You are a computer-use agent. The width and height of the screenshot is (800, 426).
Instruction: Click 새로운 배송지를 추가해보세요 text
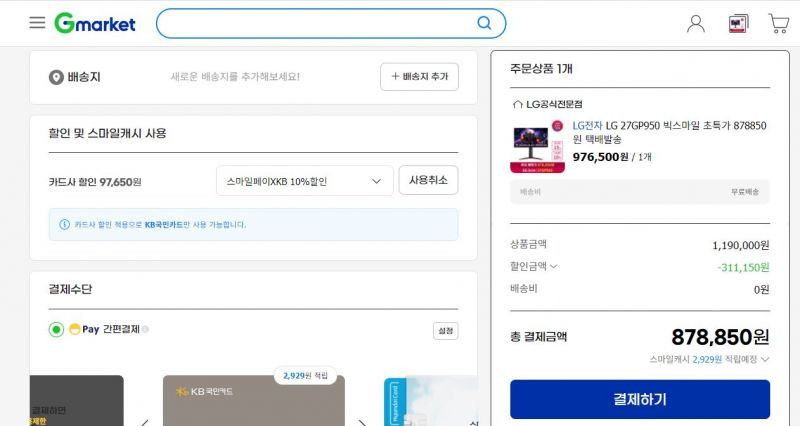(235, 77)
